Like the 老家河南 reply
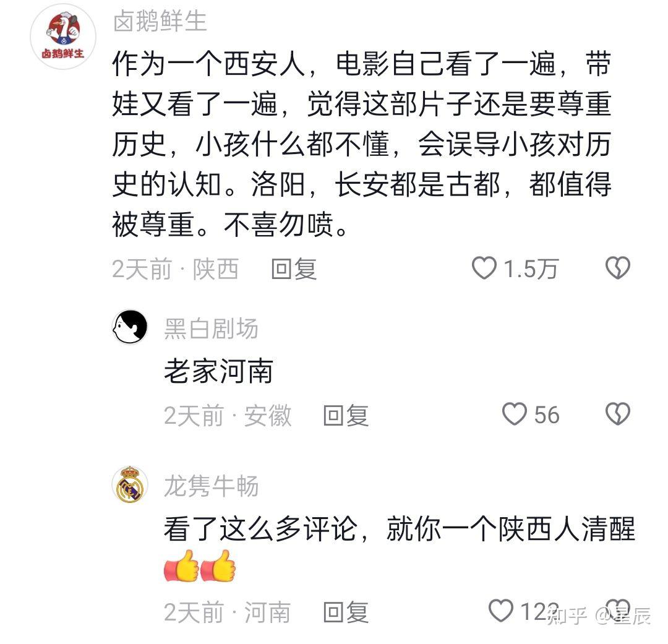The width and height of the screenshot is (668, 644). pos(514,414)
